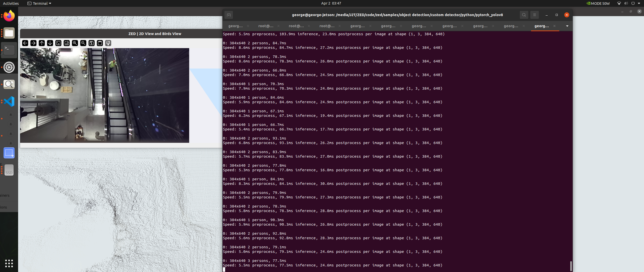Click the zoom in magnifier icon
This screenshot has height=272, width=644.
[x=75, y=43]
